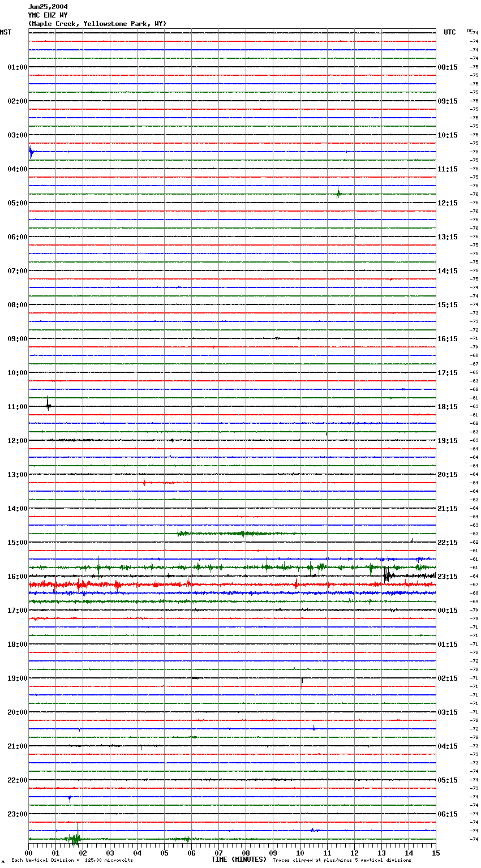The width and height of the screenshot is (481, 868).
Task: Click the Jun25,2004 date header
Action: click(48, 7)
